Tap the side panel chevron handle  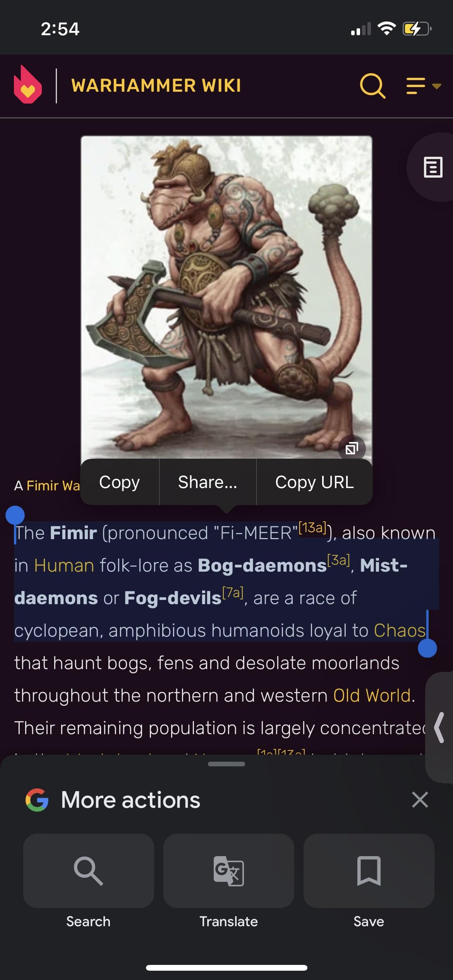tap(439, 728)
